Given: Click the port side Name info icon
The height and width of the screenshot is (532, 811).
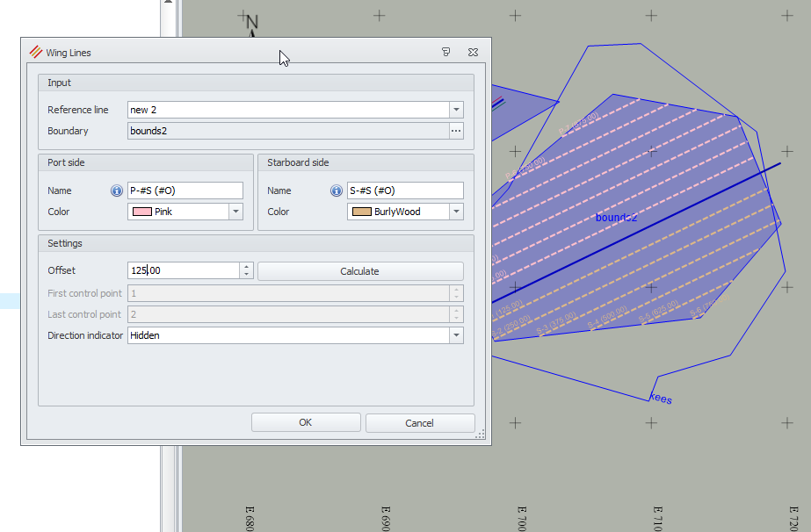Looking at the screenshot, I should 117,191.
